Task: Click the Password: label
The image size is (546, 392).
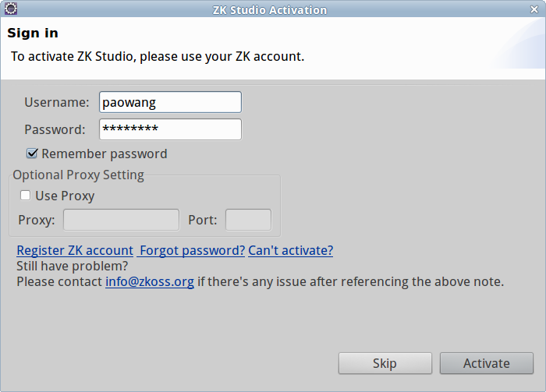Action: point(55,129)
